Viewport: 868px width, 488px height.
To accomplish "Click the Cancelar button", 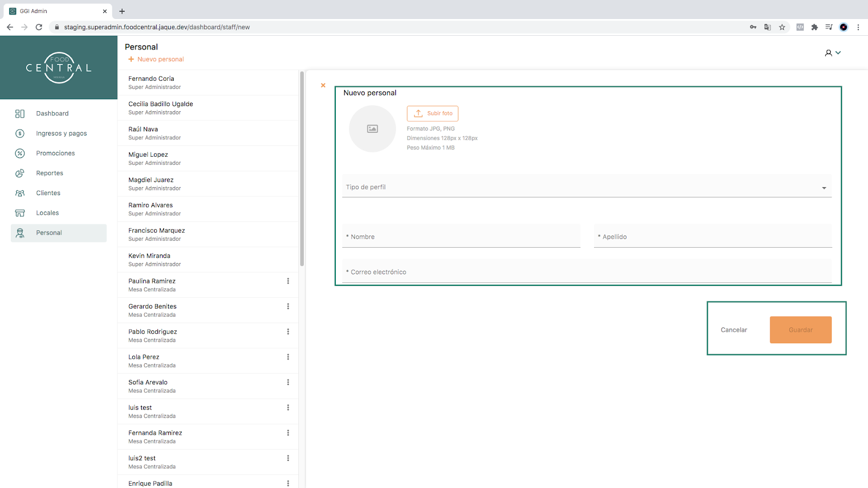I will pyautogui.click(x=734, y=330).
